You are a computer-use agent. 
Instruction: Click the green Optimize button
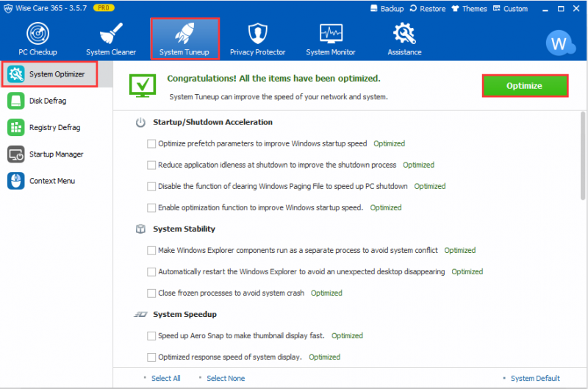coord(525,86)
